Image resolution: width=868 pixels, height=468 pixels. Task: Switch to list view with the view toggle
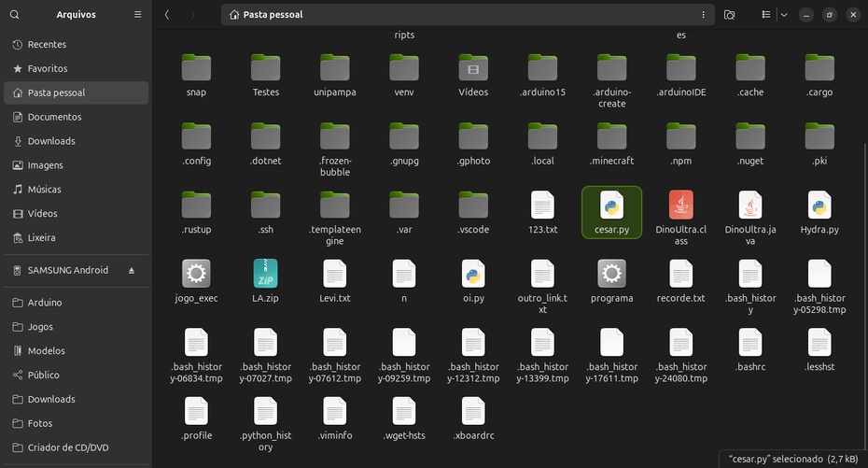(x=766, y=14)
